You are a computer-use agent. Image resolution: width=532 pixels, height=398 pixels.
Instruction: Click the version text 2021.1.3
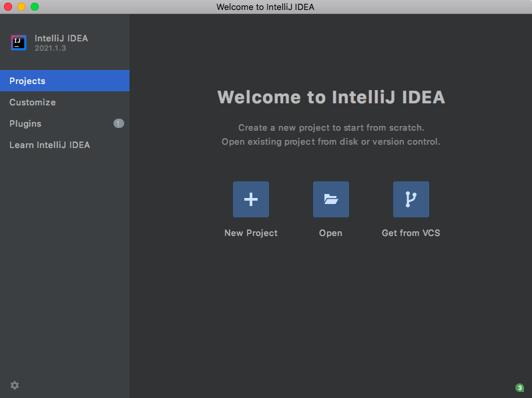tap(50, 48)
